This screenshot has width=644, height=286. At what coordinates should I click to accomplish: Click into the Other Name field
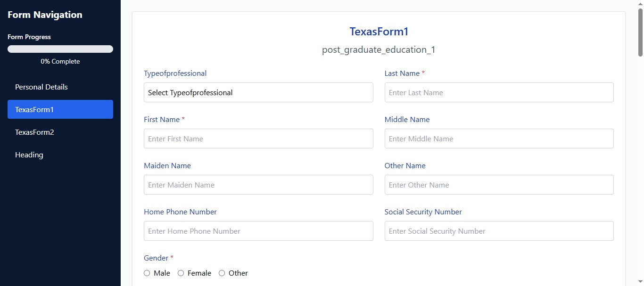(499, 185)
